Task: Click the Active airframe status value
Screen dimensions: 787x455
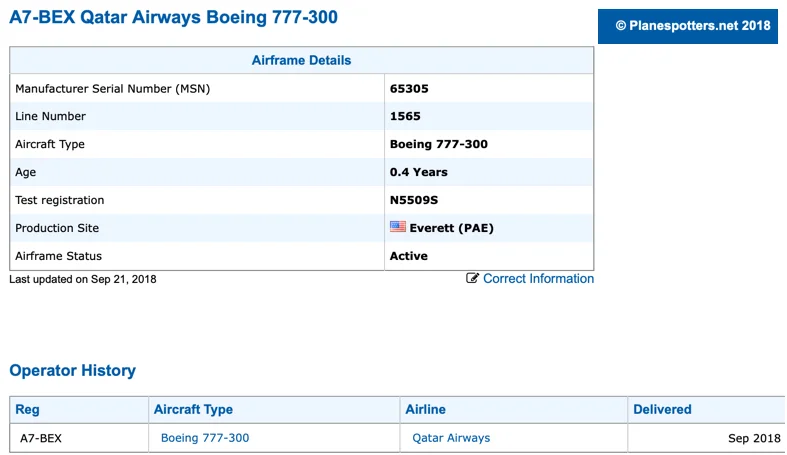Action: [x=408, y=256]
